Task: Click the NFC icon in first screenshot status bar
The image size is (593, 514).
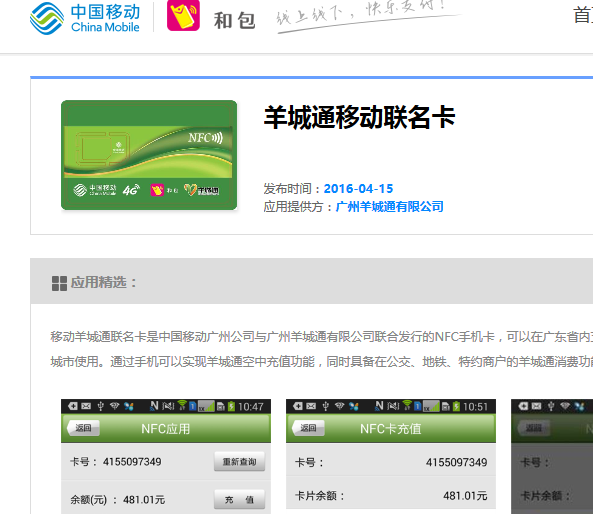Action: (154, 406)
